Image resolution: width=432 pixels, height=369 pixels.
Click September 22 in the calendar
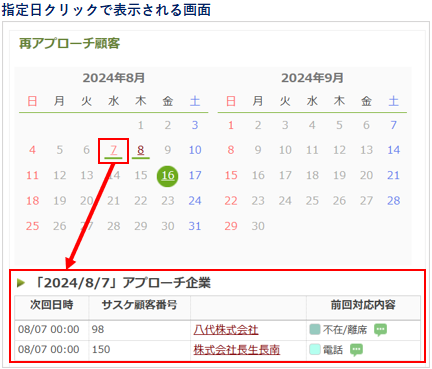point(231,201)
